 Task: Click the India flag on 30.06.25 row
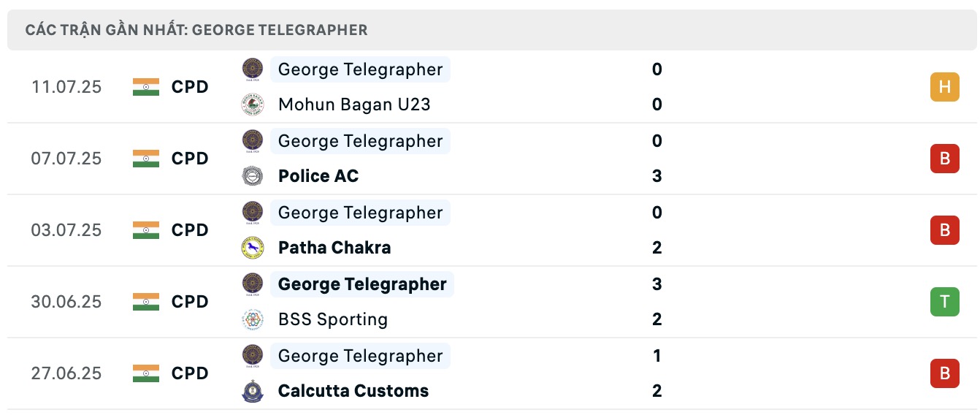tap(146, 302)
